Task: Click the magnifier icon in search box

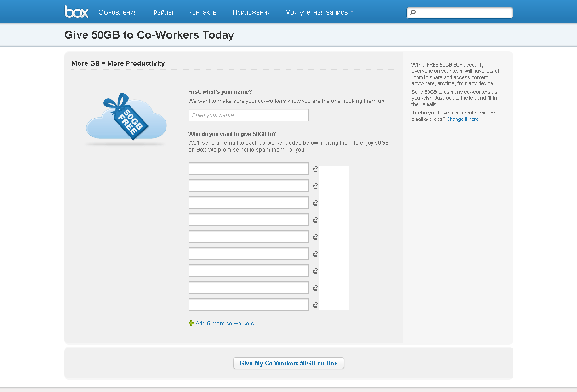Action: tap(413, 13)
